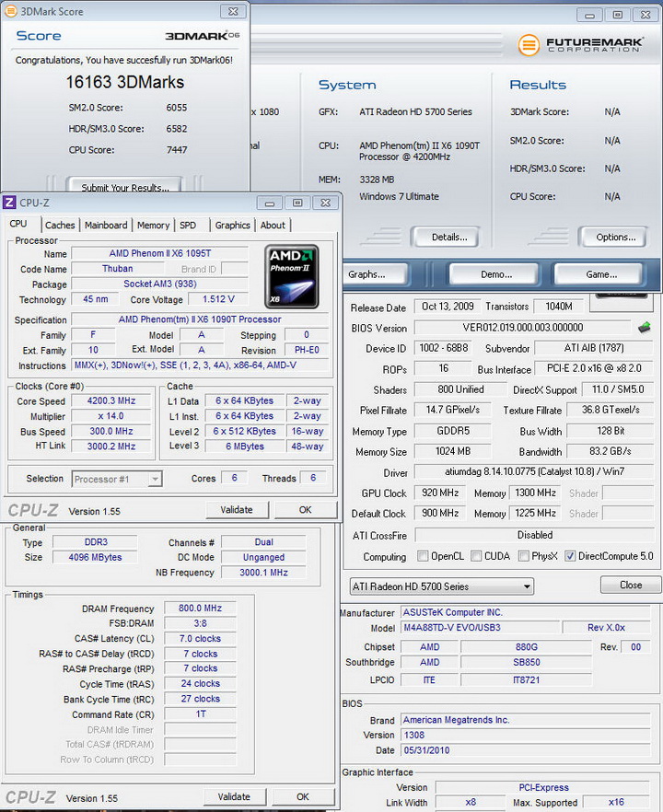Click the Release Date value Oct 13, 2009

(x=448, y=307)
